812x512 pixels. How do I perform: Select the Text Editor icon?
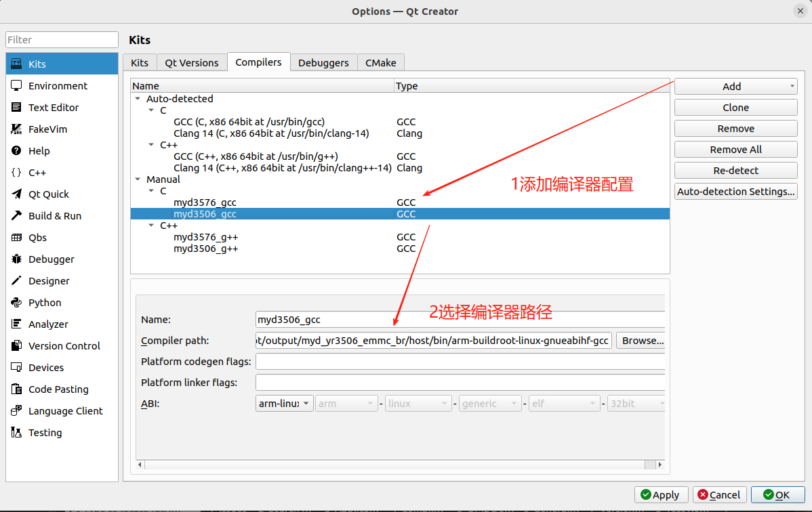point(16,107)
